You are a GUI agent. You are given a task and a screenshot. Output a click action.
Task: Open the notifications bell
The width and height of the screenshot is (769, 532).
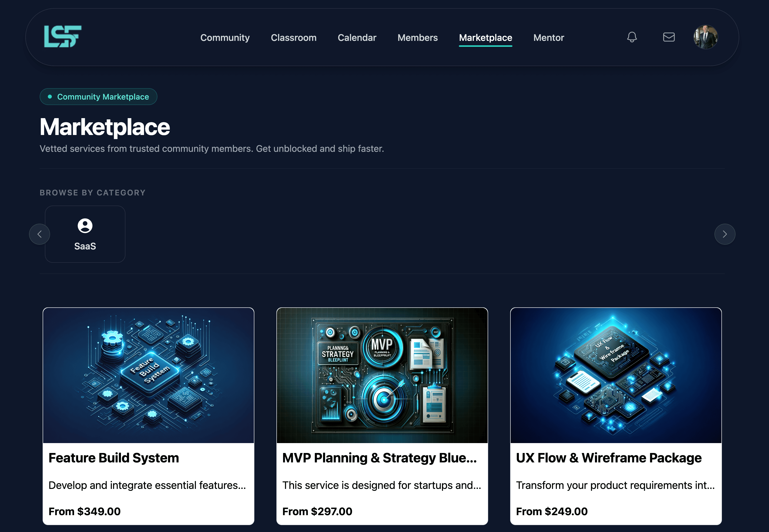(632, 37)
